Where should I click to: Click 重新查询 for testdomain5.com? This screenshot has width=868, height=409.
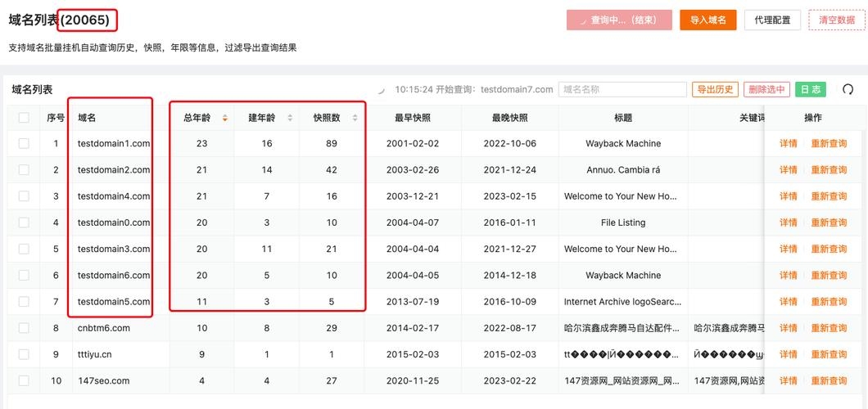(x=829, y=302)
